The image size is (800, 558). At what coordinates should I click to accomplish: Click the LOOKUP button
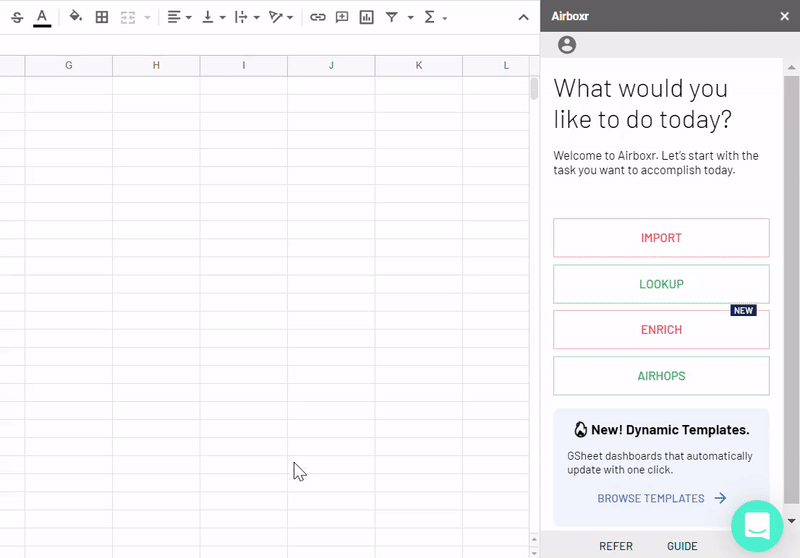pos(661,284)
